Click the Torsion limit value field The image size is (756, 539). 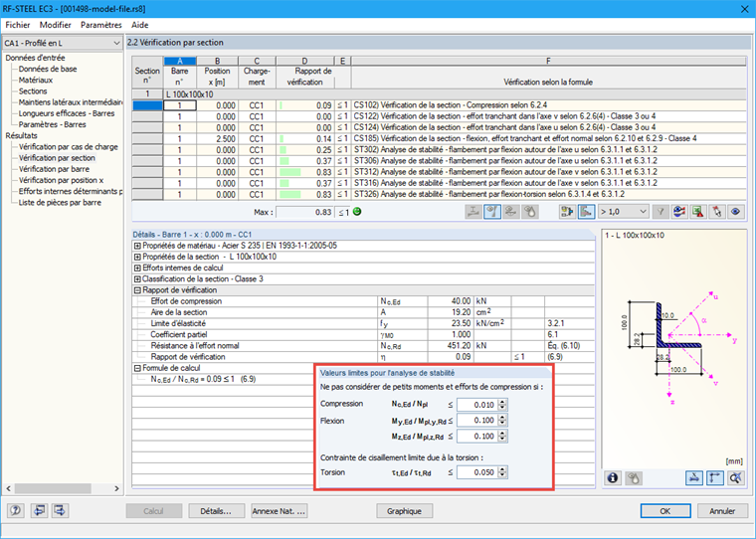[477, 472]
